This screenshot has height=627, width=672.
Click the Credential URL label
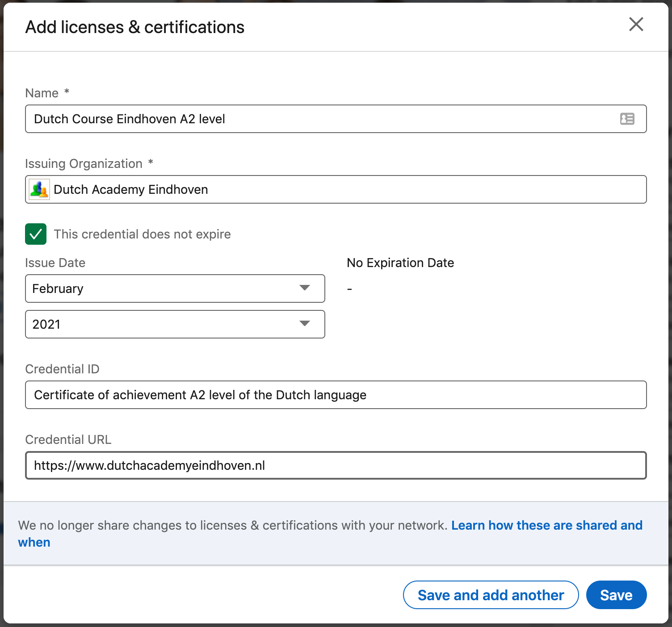point(68,439)
